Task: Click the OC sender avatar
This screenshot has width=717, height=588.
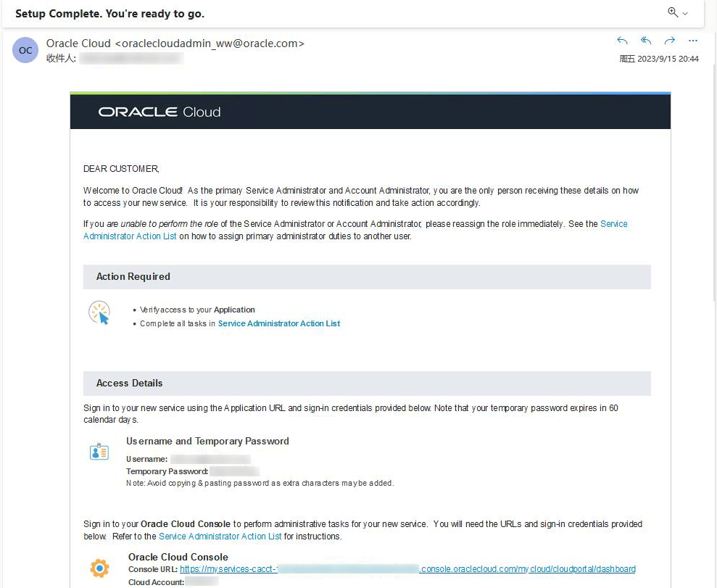Action: click(25, 50)
